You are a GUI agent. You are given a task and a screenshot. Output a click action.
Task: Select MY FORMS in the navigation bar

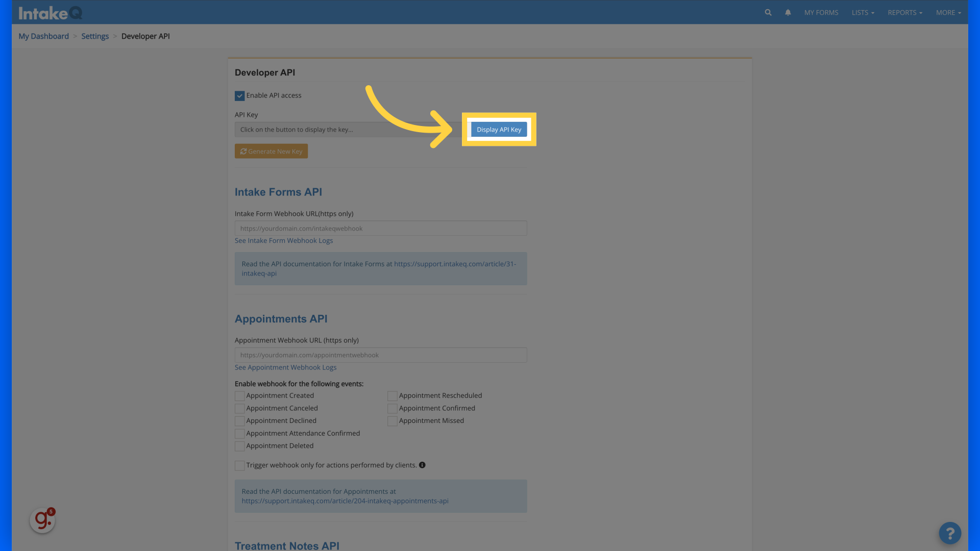(x=821, y=12)
